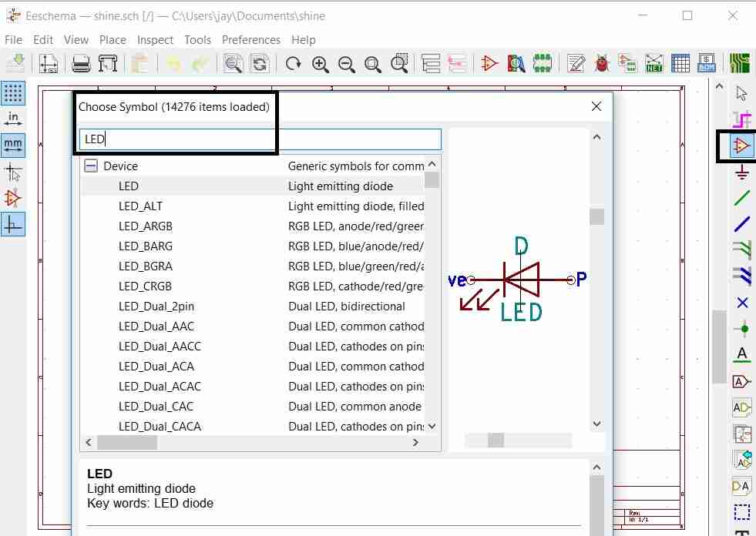Select the LED_ARGB symbol
Image resolution: width=756 pixels, height=536 pixels.
(x=253, y=226)
